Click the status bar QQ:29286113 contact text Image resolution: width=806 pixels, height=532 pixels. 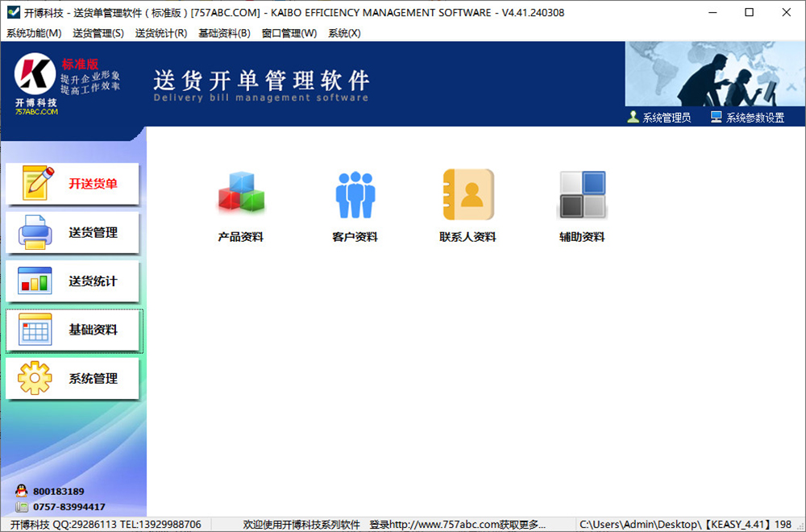(106, 524)
